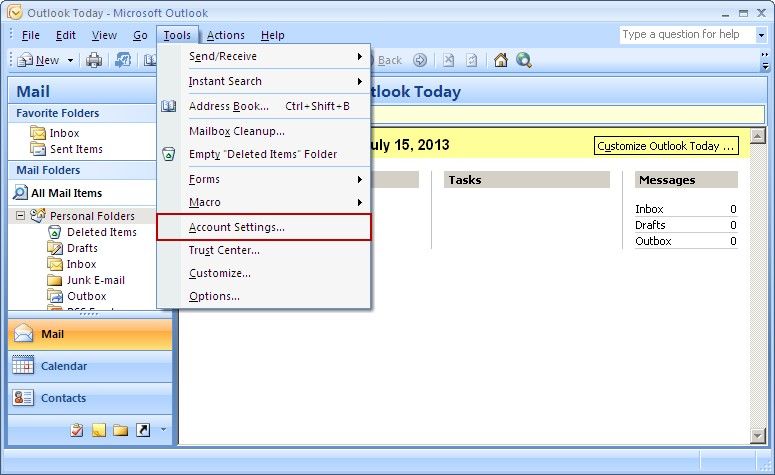Screen dimensions: 775x475
Task: Expand the Macro submenu
Action: click(x=263, y=202)
